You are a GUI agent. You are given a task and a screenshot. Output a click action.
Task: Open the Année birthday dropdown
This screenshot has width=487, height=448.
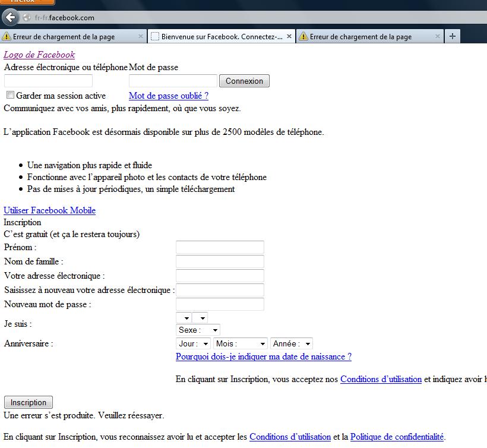pos(292,343)
